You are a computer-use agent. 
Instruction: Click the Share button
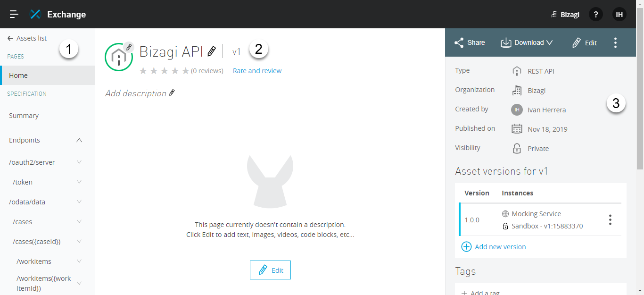tap(470, 42)
